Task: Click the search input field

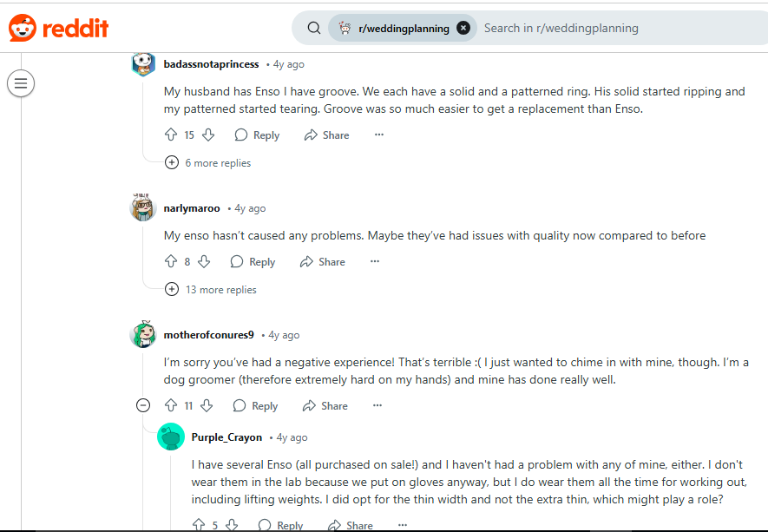Action: pyautogui.click(x=607, y=28)
